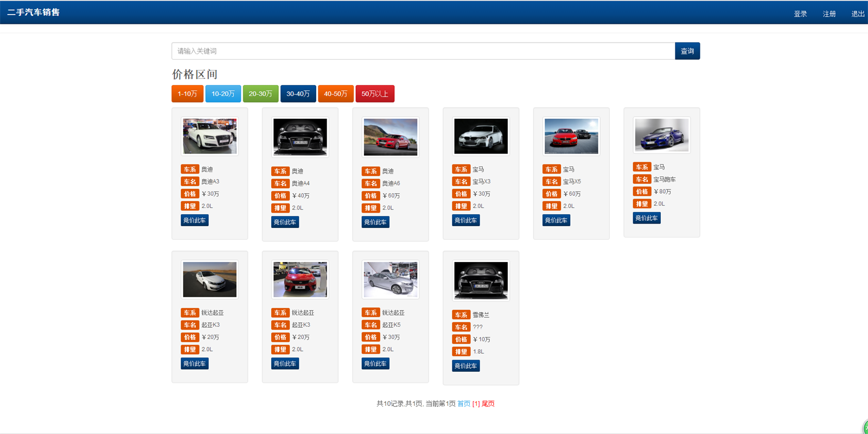This screenshot has width=868, height=434.
Task: Select the 奥迪A4 car name text
Action: (x=301, y=183)
